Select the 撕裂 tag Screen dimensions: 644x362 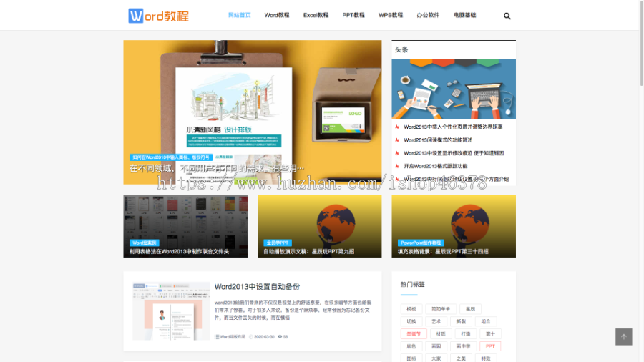pyautogui.click(x=461, y=321)
